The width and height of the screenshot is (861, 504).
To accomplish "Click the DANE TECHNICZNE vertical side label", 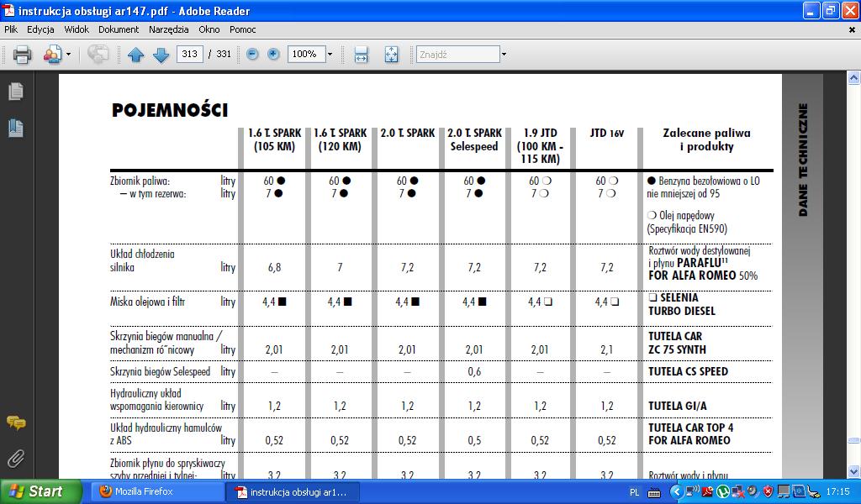I will [803, 160].
